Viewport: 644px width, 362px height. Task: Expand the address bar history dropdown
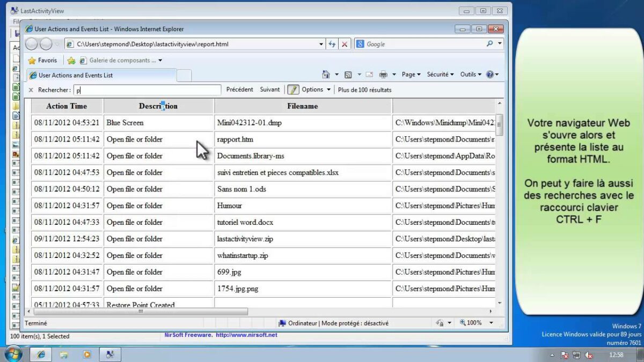(x=321, y=44)
